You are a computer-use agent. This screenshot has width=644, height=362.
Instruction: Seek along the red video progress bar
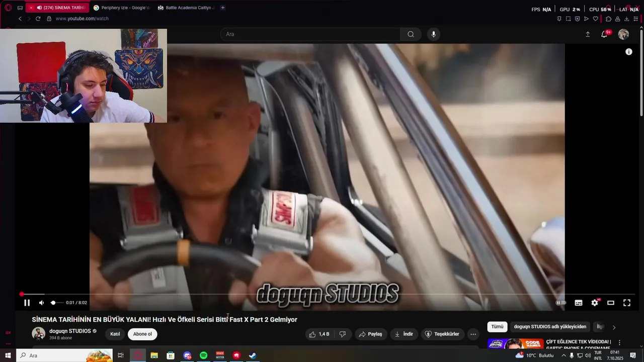pyautogui.click(x=327, y=294)
